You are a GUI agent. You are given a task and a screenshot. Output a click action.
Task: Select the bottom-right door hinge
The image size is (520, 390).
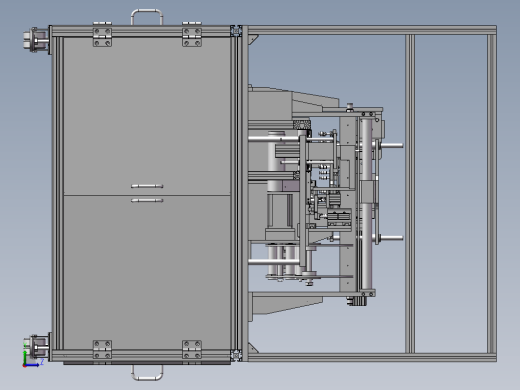coord(192,350)
